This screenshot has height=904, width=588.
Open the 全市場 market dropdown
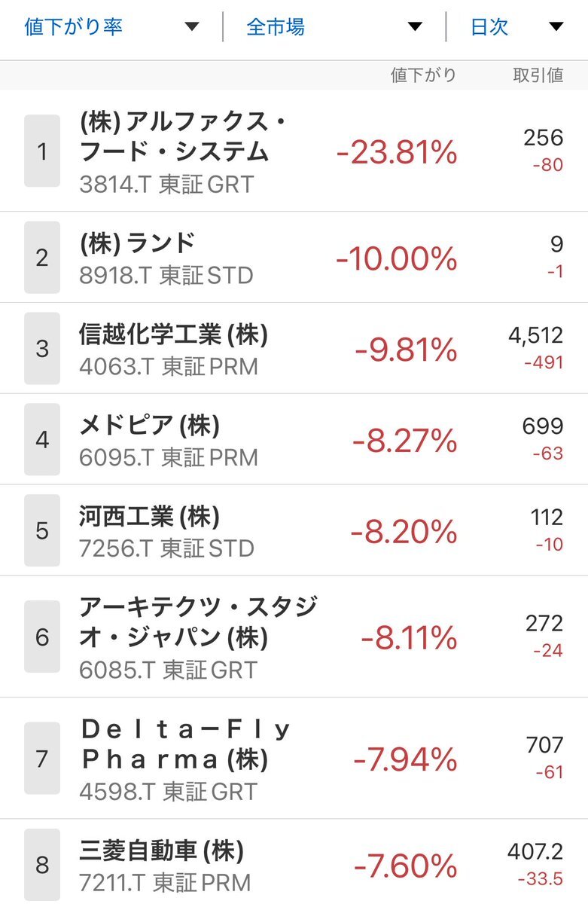point(334,27)
